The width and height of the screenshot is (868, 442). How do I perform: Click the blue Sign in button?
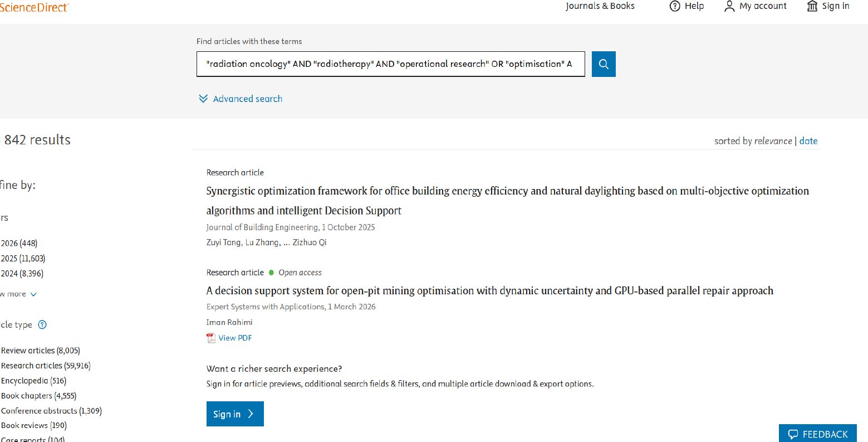pyautogui.click(x=235, y=414)
